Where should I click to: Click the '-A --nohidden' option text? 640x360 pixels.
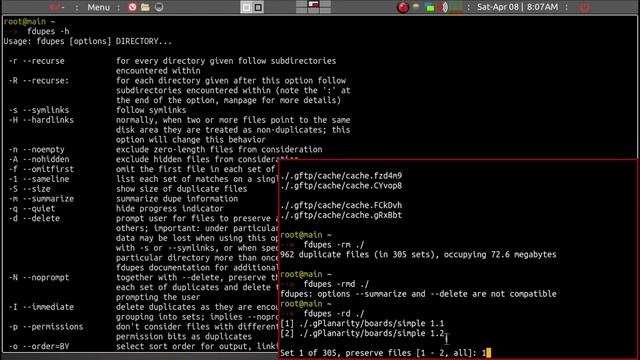click(x=39, y=159)
